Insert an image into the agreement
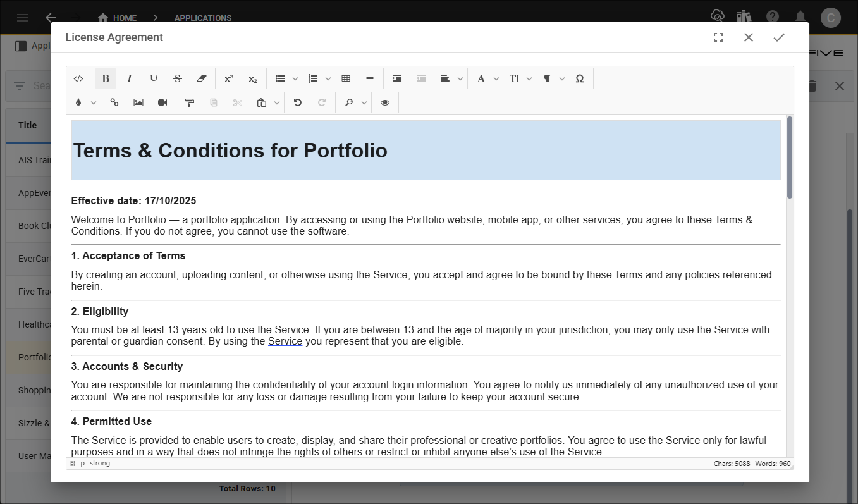The width and height of the screenshot is (858, 504). [x=138, y=102]
